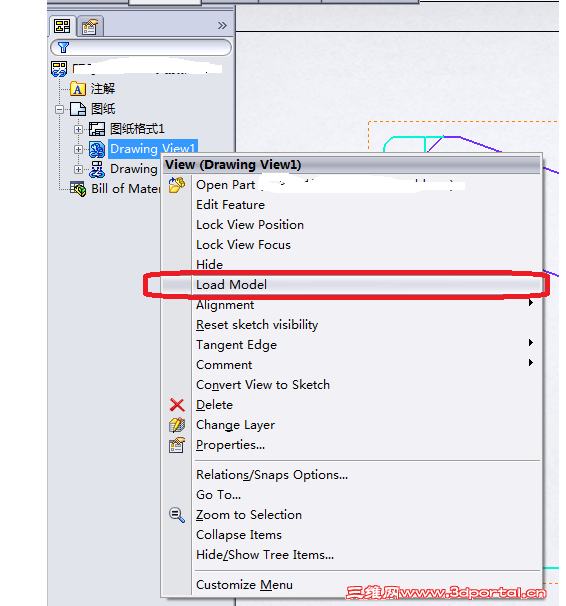Choose Zoom to Selection
The height and width of the screenshot is (606, 566).
pyautogui.click(x=249, y=515)
